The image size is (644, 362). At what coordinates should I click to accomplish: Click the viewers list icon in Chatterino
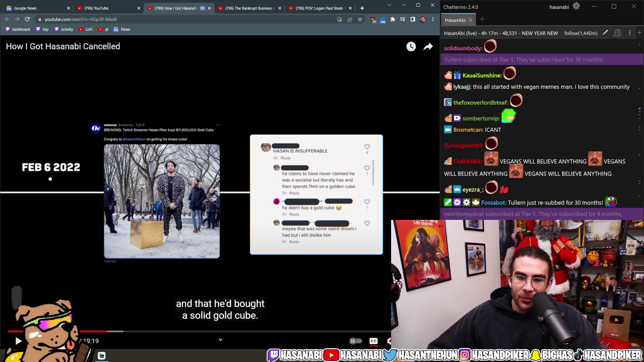618,33
